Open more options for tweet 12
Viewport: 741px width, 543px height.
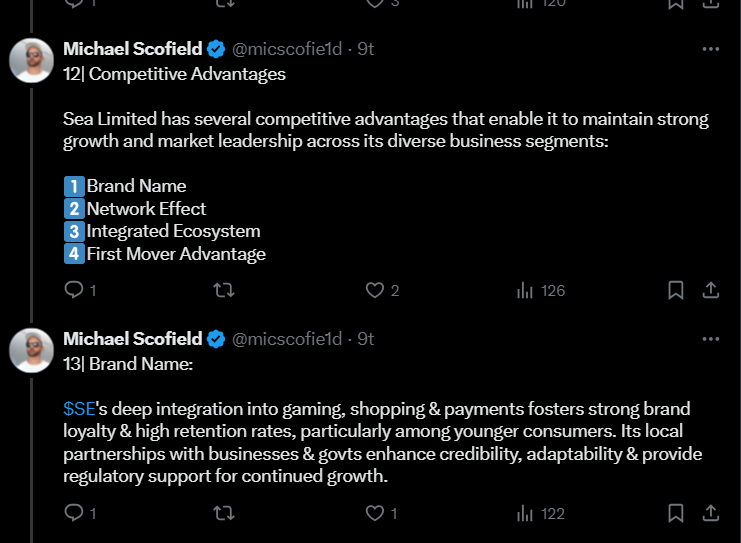pyautogui.click(x=710, y=49)
